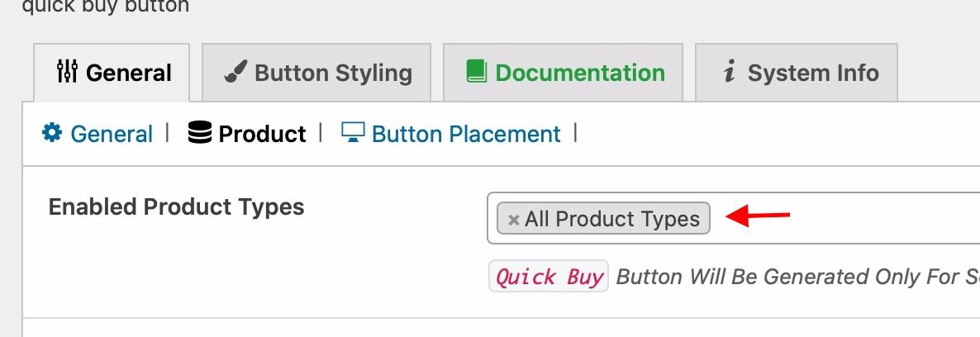The height and width of the screenshot is (337, 980).
Task: Click the Quick Buy code label
Action: [x=549, y=277]
